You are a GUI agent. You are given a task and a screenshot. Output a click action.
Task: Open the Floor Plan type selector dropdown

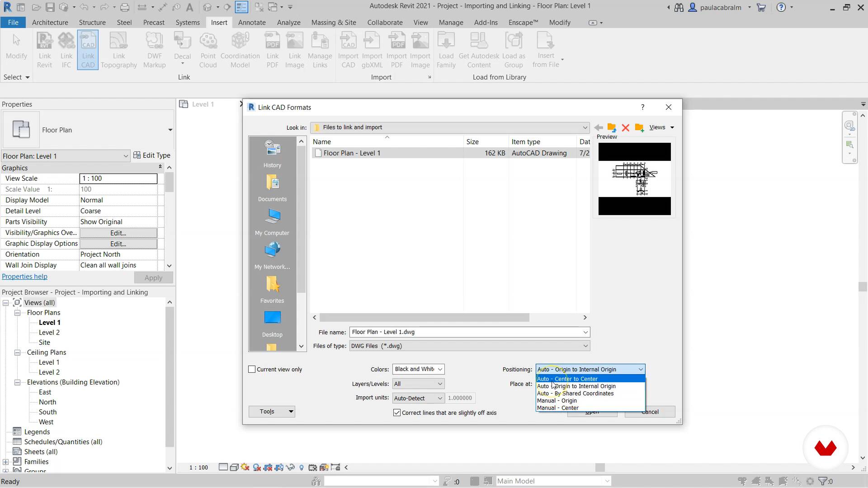[170, 130]
